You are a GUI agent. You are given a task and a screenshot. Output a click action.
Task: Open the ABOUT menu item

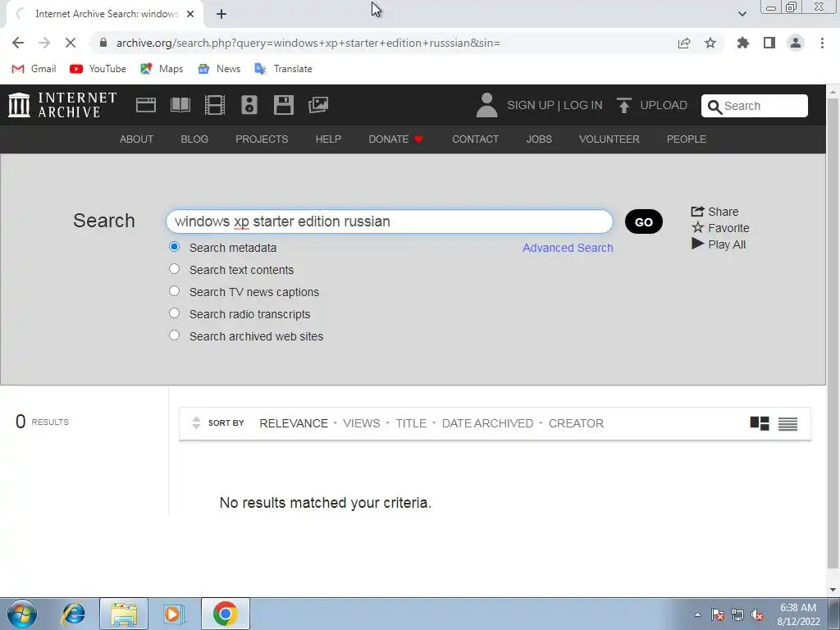coord(136,139)
